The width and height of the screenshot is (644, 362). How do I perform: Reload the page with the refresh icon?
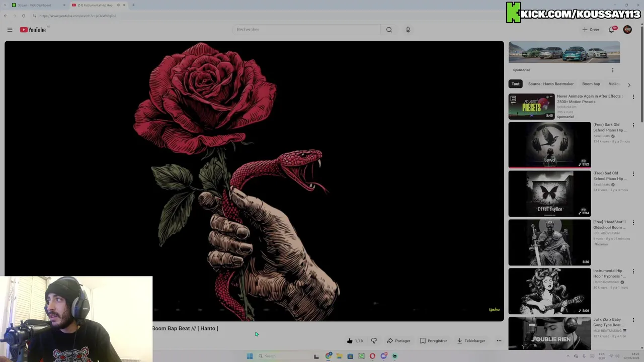(23, 16)
